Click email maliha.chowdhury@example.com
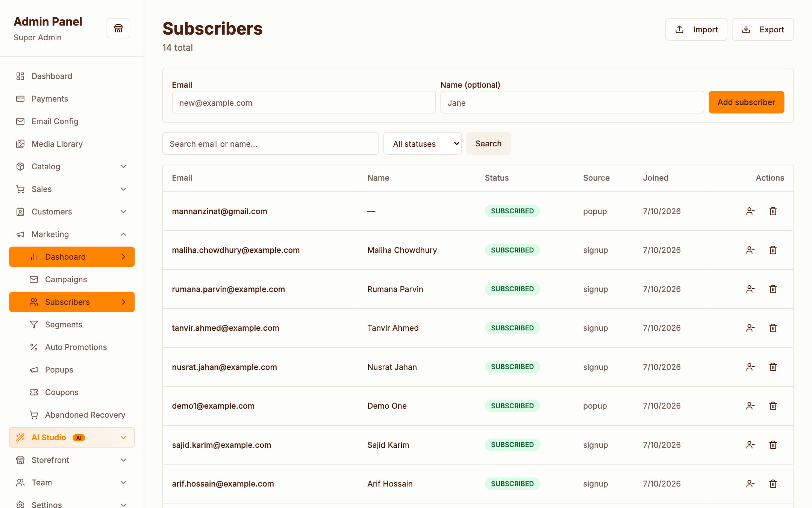Viewport: 812px width, 508px height. [x=236, y=250]
